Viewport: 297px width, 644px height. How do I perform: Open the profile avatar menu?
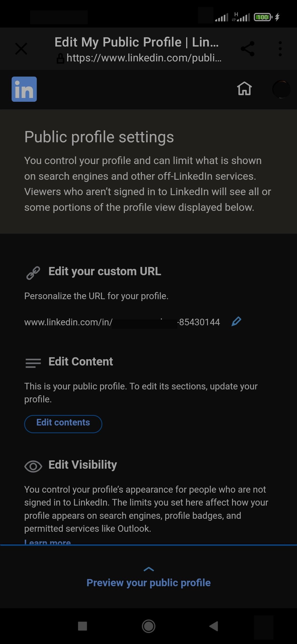[281, 89]
